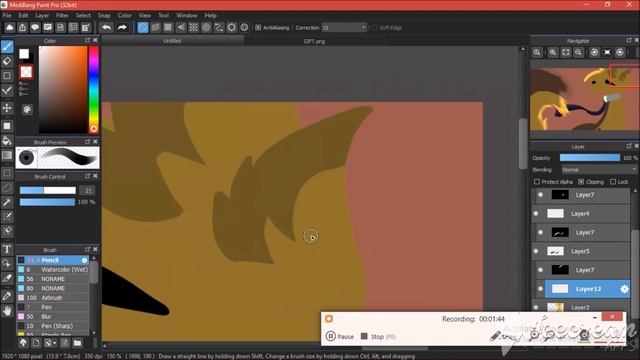
Task: Undock the Color panel
Action: click(87, 40)
